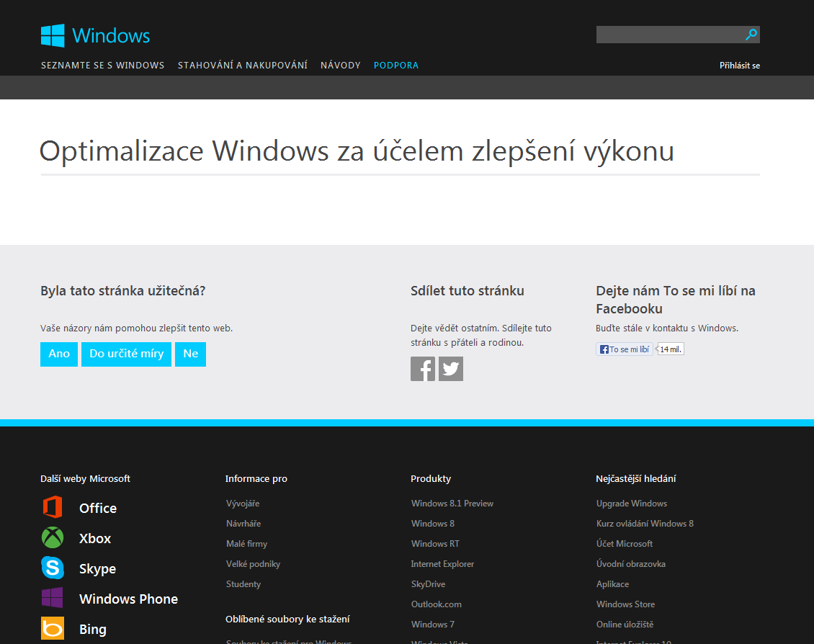Open 'Stahování a nakupování' menu
Image resolution: width=814 pixels, height=644 pixels.
coord(243,66)
